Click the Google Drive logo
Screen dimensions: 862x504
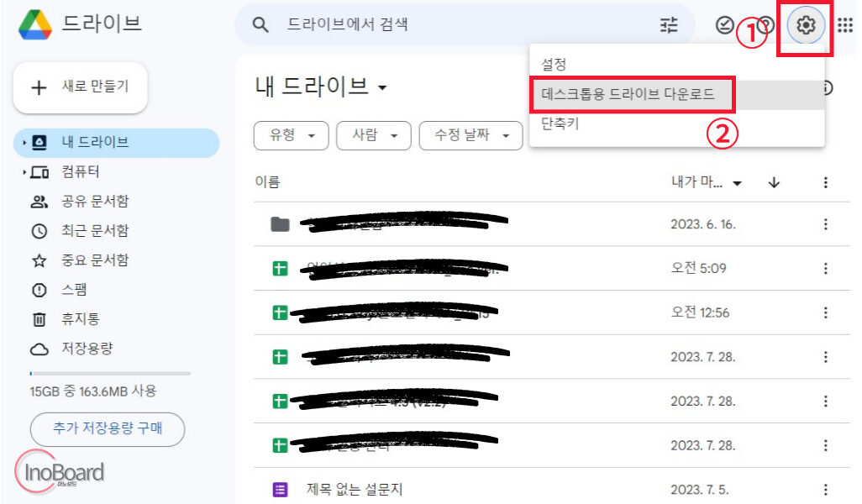(x=35, y=24)
